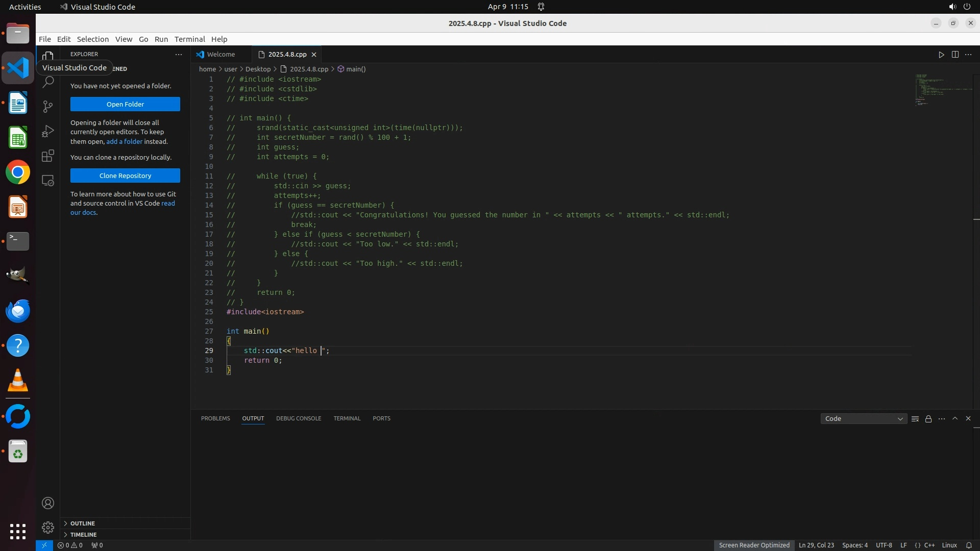Expand the Timeline section

[x=83, y=535]
